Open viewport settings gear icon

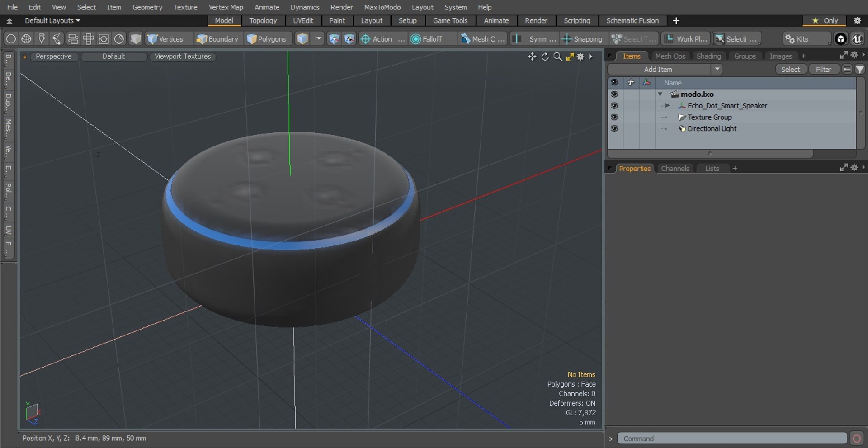pos(580,57)
